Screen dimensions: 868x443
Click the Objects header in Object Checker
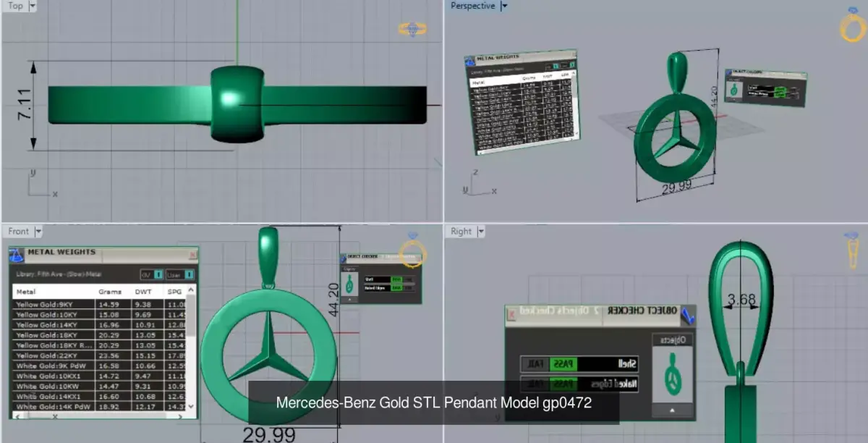[672, 340]
